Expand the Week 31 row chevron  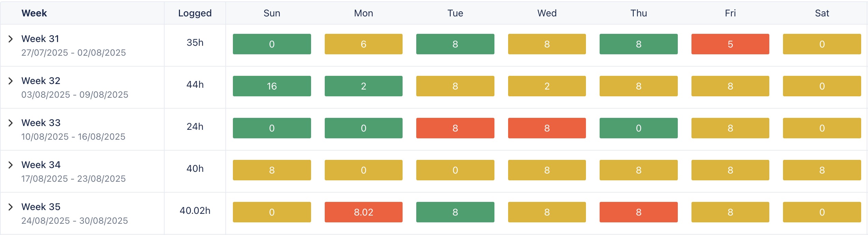11,39
